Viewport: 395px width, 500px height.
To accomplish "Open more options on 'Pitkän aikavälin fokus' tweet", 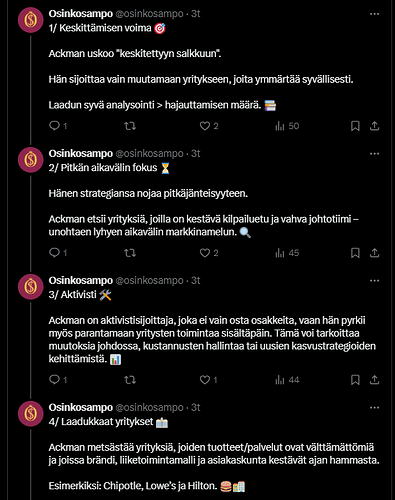I will tap(374, 154).
